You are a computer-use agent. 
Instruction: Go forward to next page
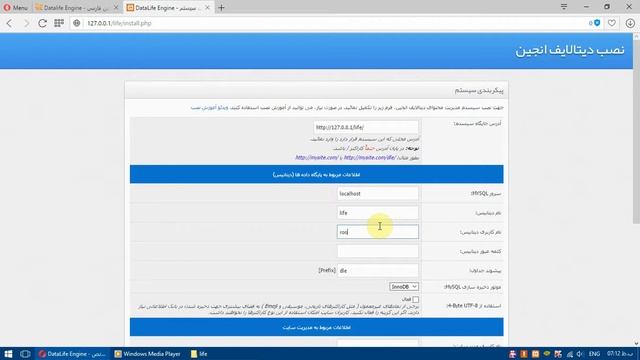[x=26, y=23]
